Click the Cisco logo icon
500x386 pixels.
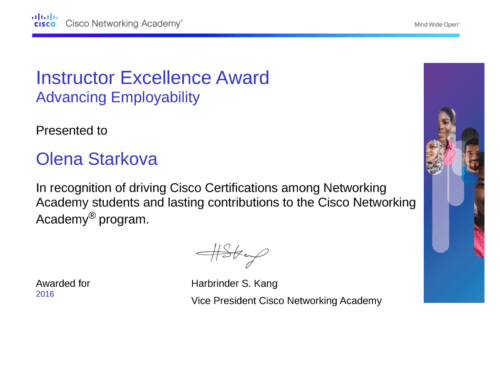pyautogui.click(x=45, y=21)
